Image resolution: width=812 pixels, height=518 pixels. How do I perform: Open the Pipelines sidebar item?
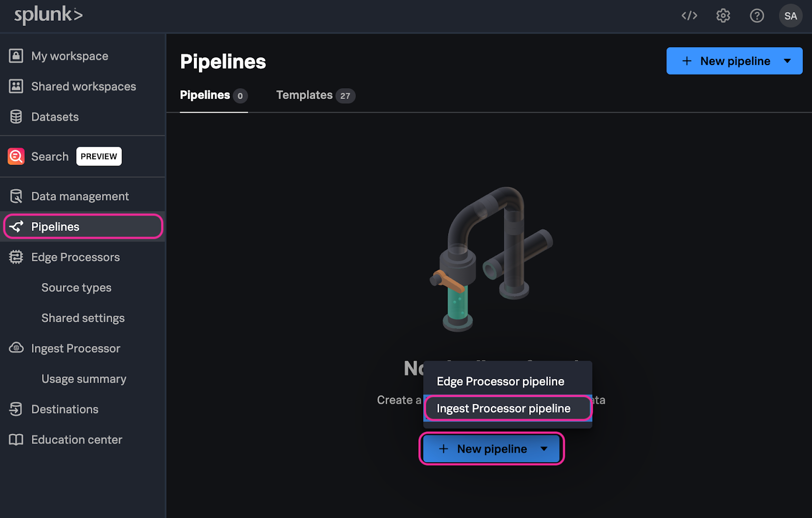coord(56,227)
